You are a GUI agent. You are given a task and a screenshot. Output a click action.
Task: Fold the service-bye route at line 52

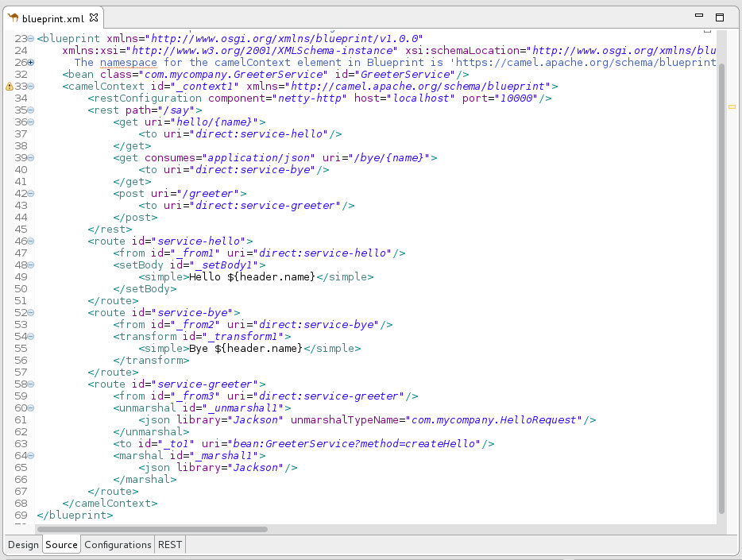31,313
